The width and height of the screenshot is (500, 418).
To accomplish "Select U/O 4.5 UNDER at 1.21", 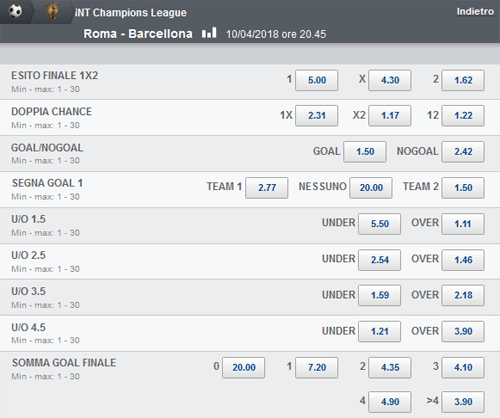I will (x=380, y=331).
